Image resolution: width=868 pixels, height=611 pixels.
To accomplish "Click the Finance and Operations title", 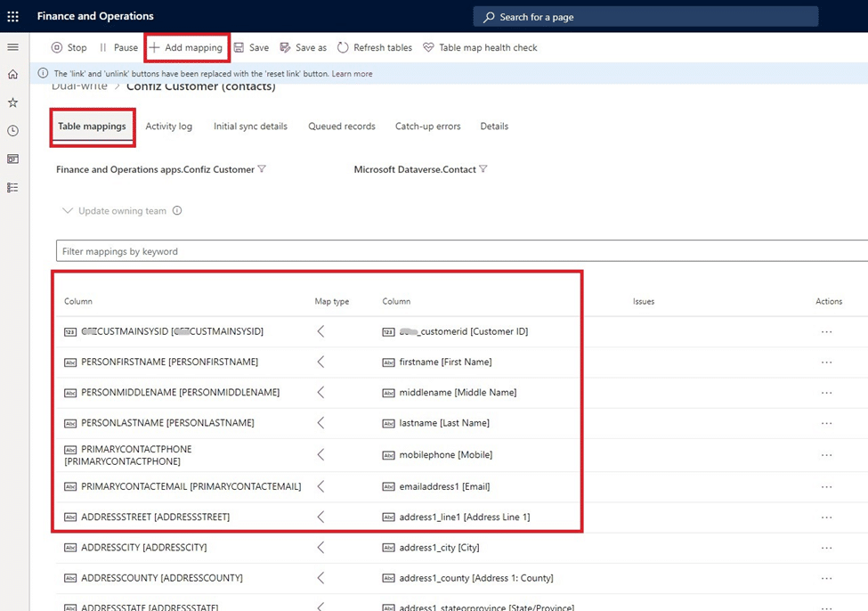I will 95,16.
